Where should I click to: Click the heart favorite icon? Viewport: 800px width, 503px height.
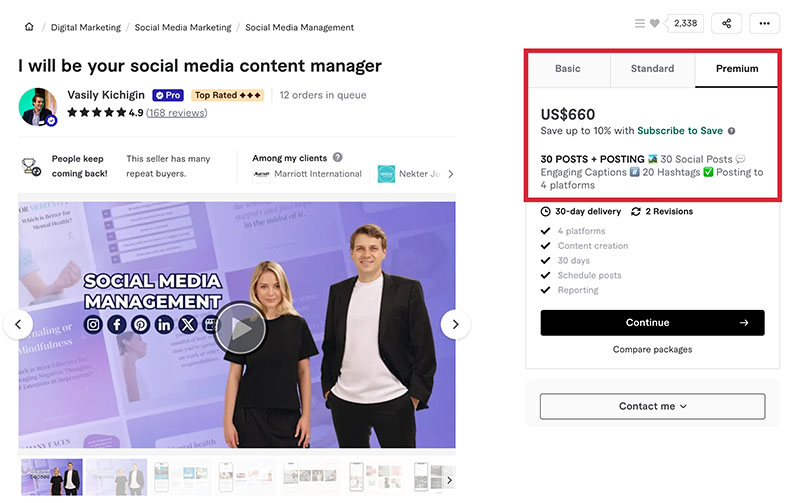tap(655, 23)
